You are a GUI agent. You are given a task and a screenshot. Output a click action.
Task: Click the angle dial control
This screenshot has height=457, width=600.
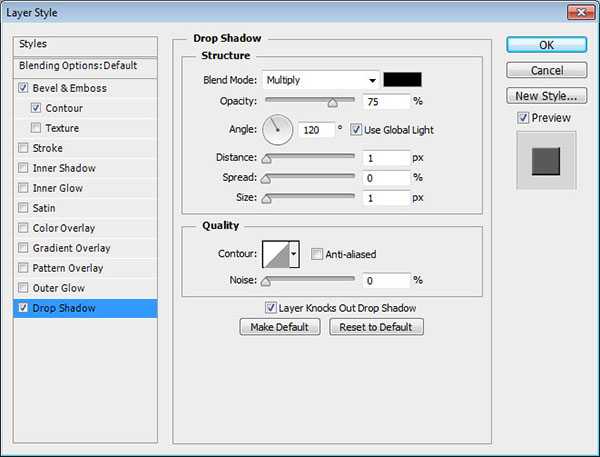click(x=277, y=129)
